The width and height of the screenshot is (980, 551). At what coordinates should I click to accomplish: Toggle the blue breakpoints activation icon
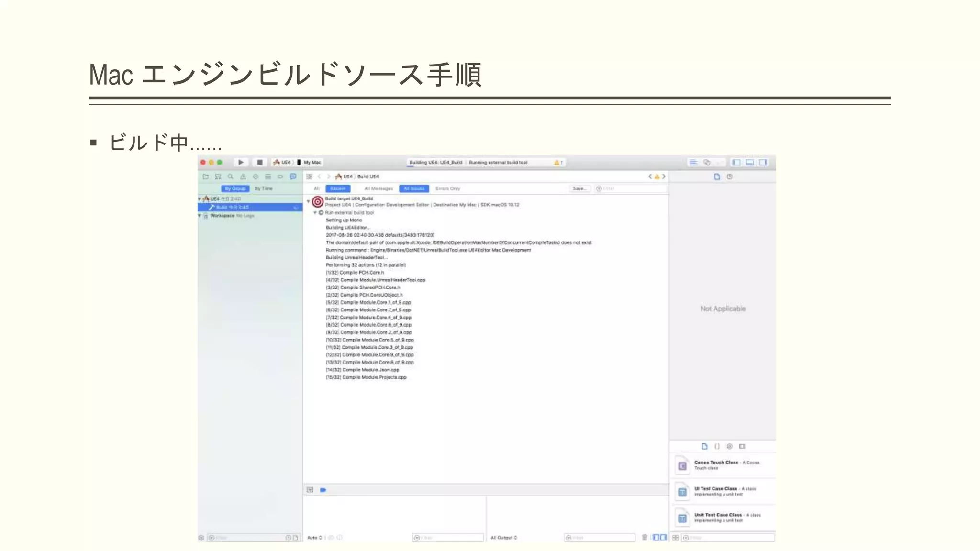323,490
